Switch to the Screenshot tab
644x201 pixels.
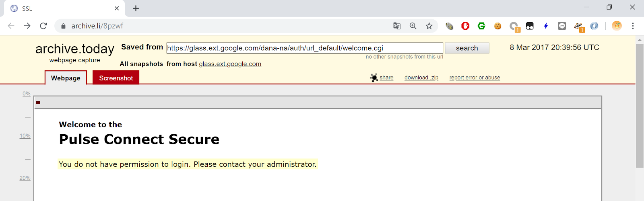tap(116, 78)
